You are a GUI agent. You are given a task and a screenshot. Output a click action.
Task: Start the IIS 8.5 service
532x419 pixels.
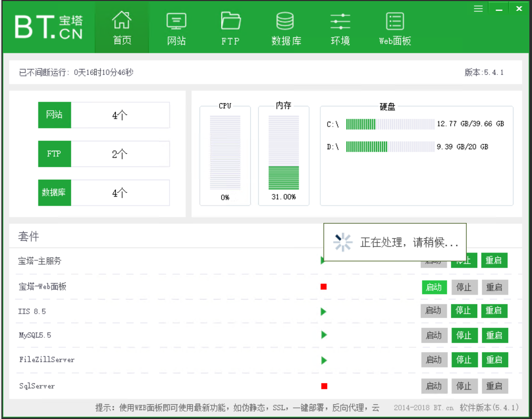434,310
